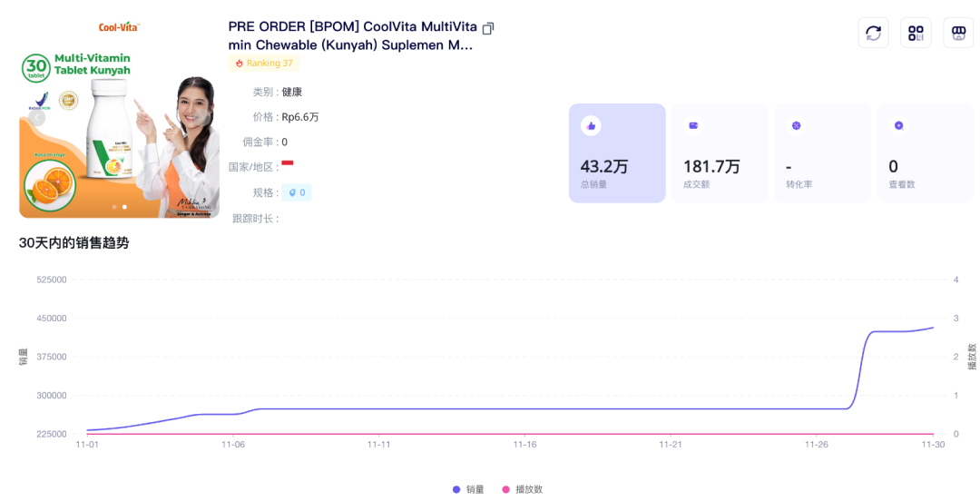The height and width of the screenshot is (501, 980).
Task: Click the 300000 y-axis label
Action: 52,396
